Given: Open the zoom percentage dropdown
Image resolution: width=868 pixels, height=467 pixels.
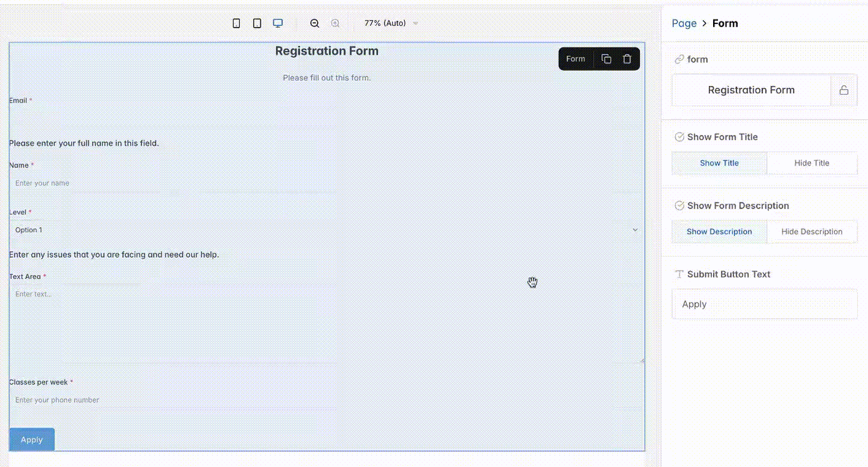Looking at the screenshot, I should 389,23.
